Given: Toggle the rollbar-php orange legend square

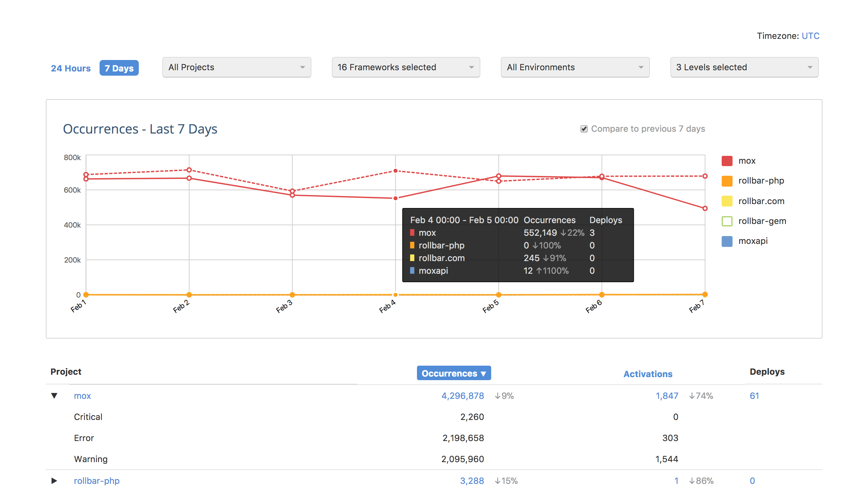Looking at the screenshot, I should 727,181.
